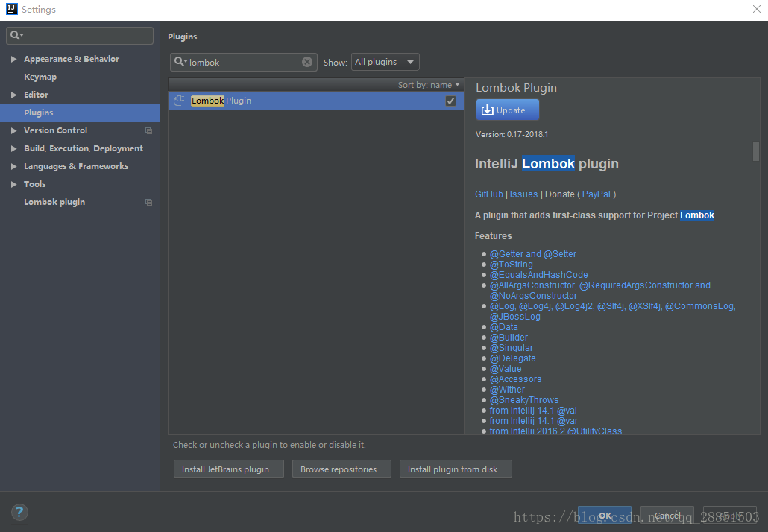Click the IntelliJ IDEA logo in title bar
768x532 pixels.
click(11, 9)
